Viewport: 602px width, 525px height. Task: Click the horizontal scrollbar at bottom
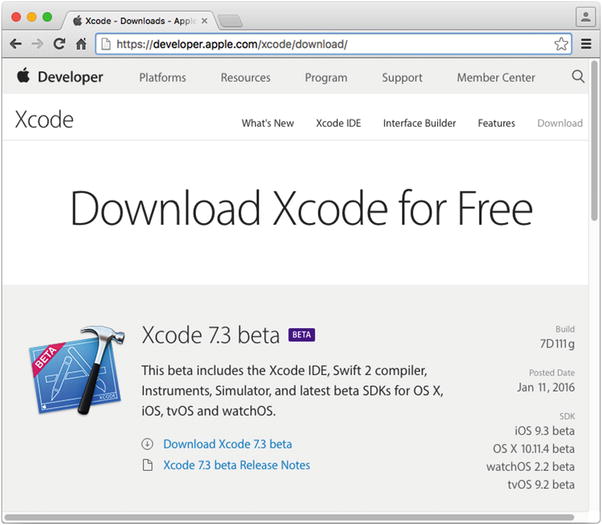[289, 517]
